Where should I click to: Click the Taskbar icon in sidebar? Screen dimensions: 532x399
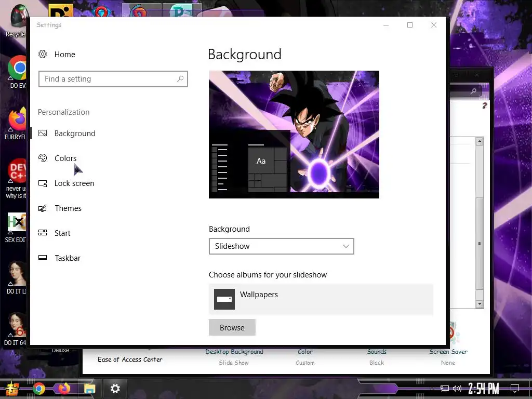tap(43, 258)
